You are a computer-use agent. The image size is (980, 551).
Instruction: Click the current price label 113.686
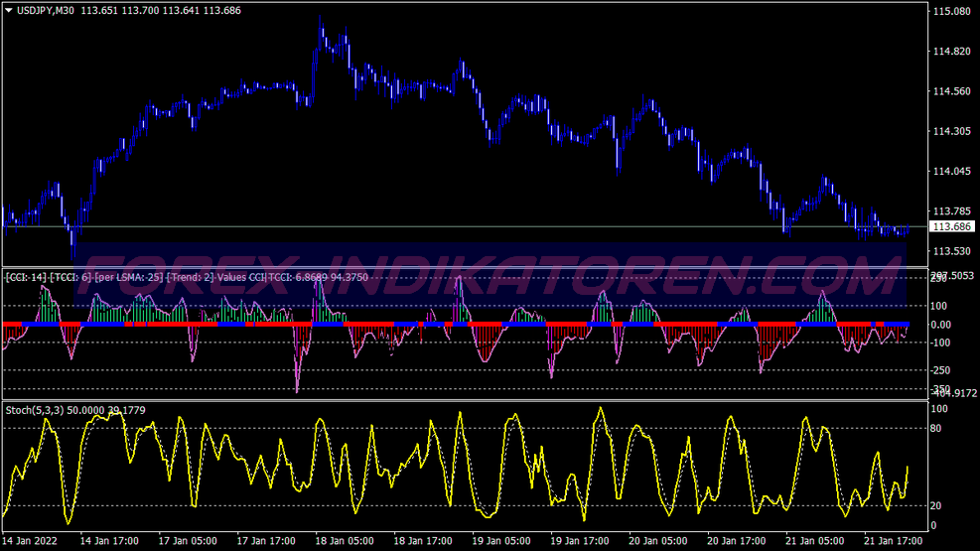point(952,226)
